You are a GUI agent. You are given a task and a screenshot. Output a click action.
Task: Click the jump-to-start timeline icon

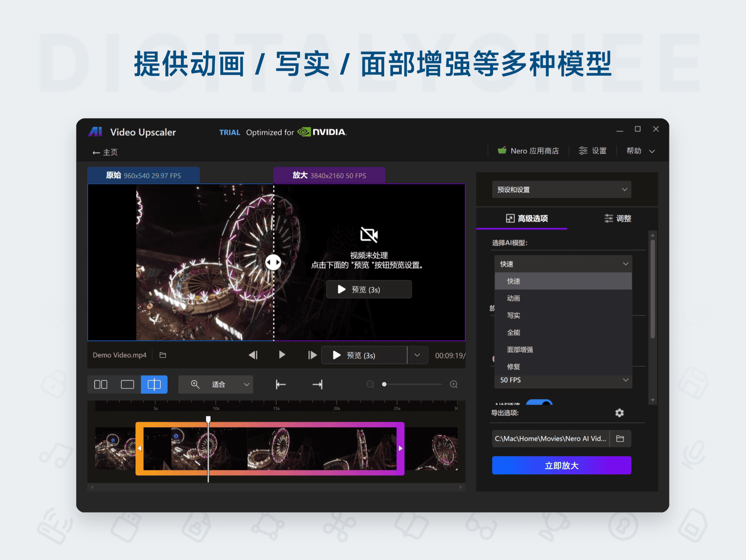click(x=280, y=384)
